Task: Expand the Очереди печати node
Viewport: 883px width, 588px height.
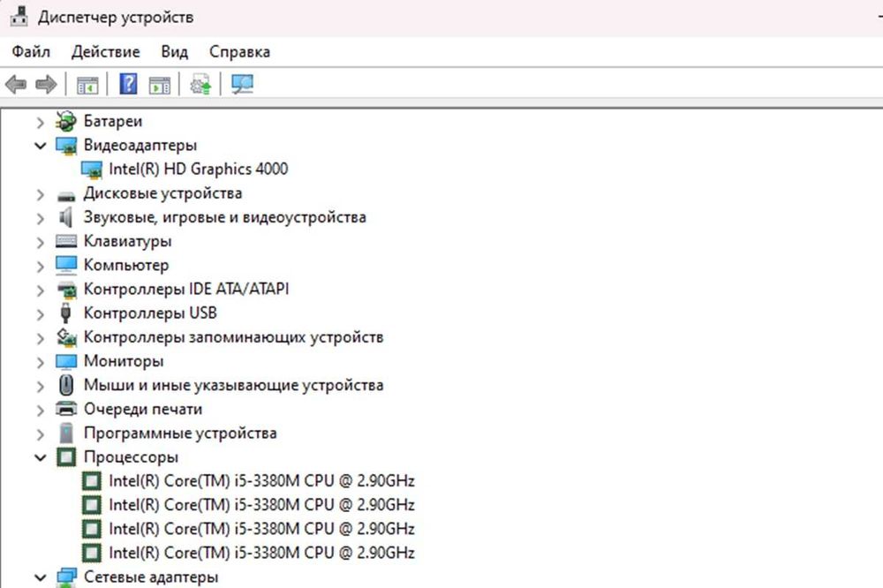Action: coord(40,410)
